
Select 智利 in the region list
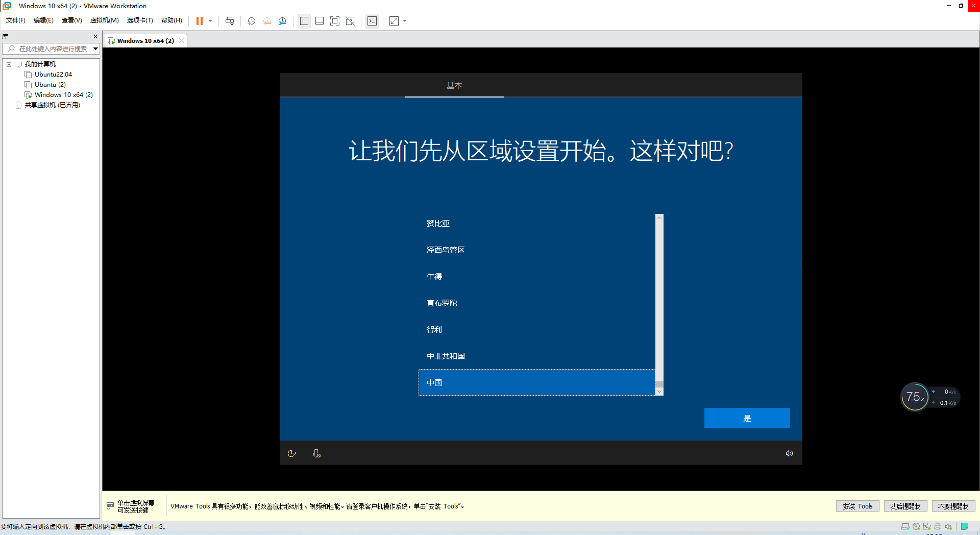click(536, 329)
